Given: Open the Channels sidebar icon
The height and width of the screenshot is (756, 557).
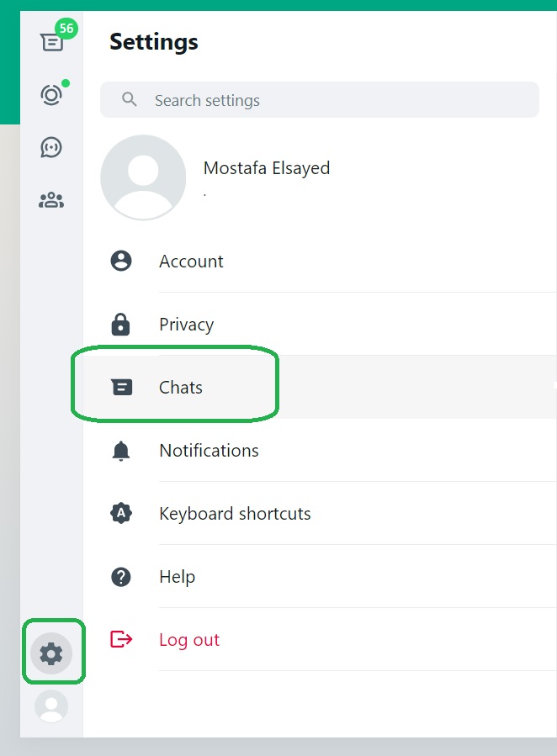Looking at the screenshot, I should pos(51,147).
